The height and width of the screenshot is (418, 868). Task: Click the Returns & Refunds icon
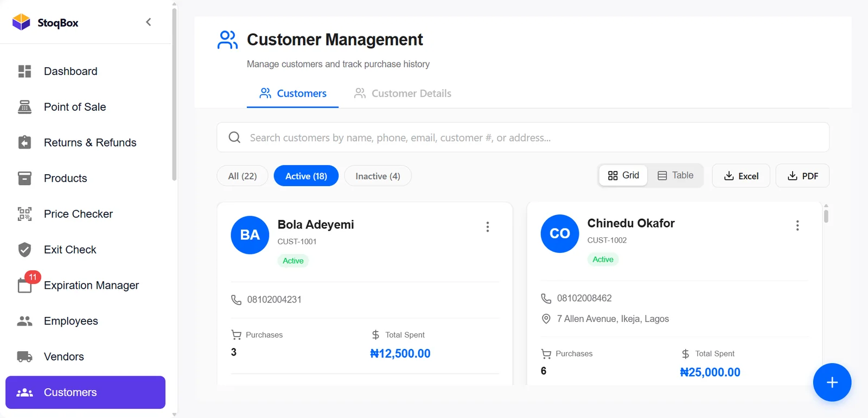[24, 142]
